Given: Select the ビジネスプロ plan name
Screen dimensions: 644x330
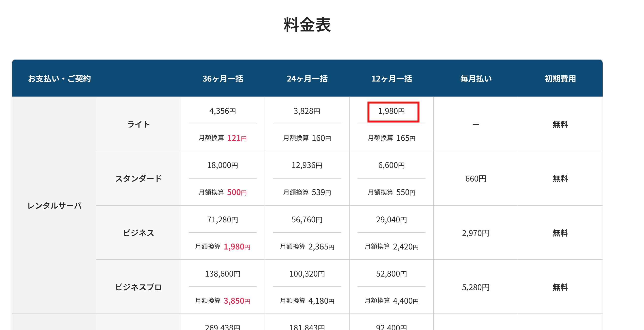Looking at the screenshot, I should [x=138, y=287].
